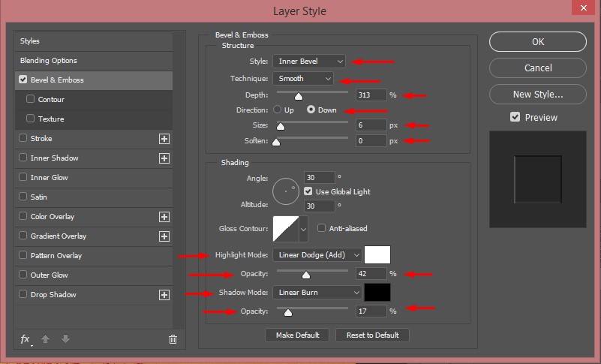
Task: Add another Gradient Overlay with plus icon
Action: pyautogui.click(x=164, y=236)
